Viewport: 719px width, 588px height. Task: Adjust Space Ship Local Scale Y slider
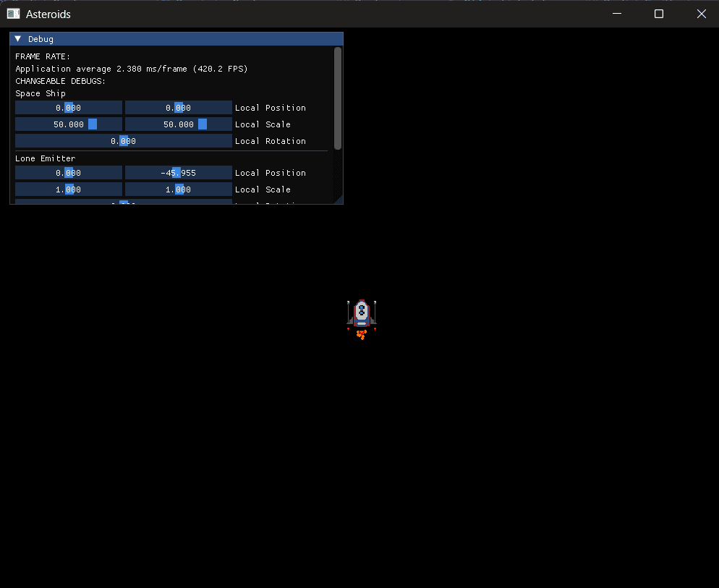click(179, 124)
